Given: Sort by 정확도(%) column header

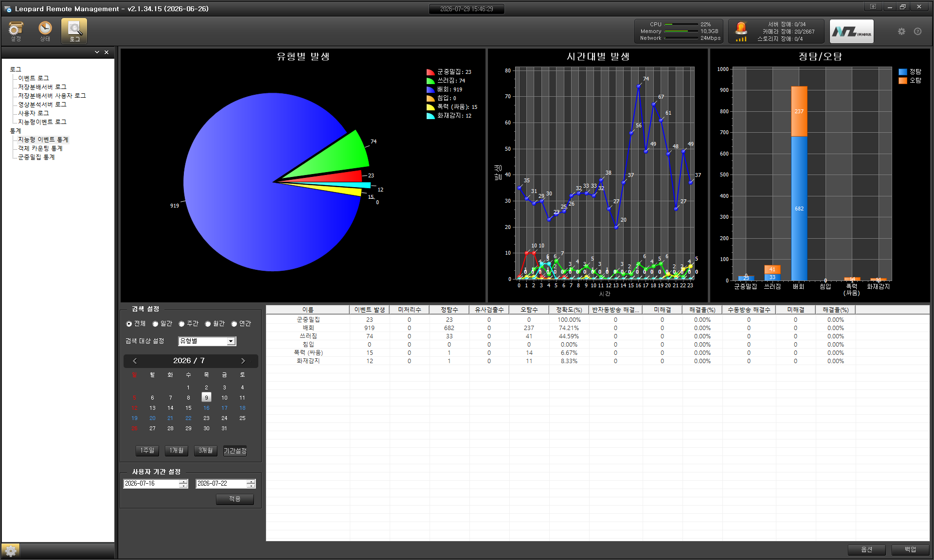Looking at the screenshot, I should (569, 310).
